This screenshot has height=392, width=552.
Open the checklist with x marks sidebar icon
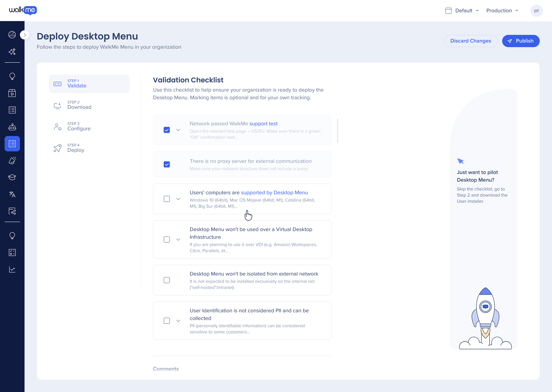pyautogui.click(x=12, y=253)
